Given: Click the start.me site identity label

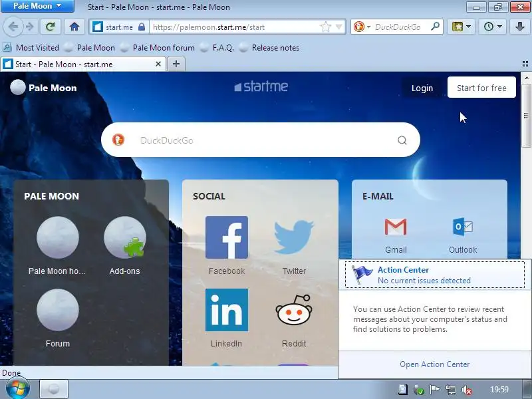Looking at the screenshot, I should pos(119,27).
